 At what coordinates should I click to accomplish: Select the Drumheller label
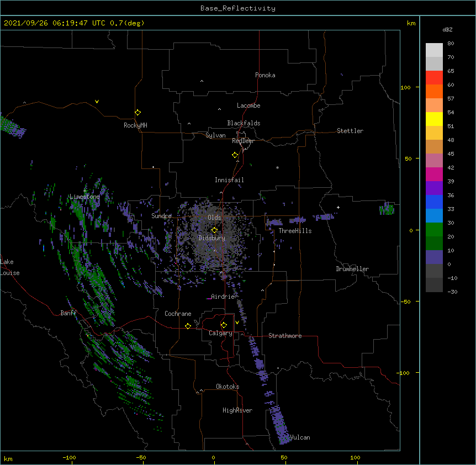(352, 269)
